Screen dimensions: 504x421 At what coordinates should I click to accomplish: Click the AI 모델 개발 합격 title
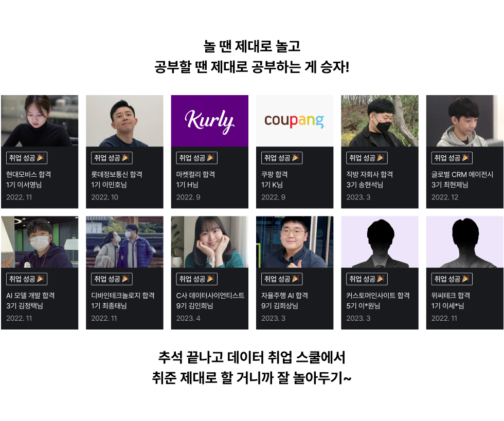pyautogui.click(x=30, y=296)
